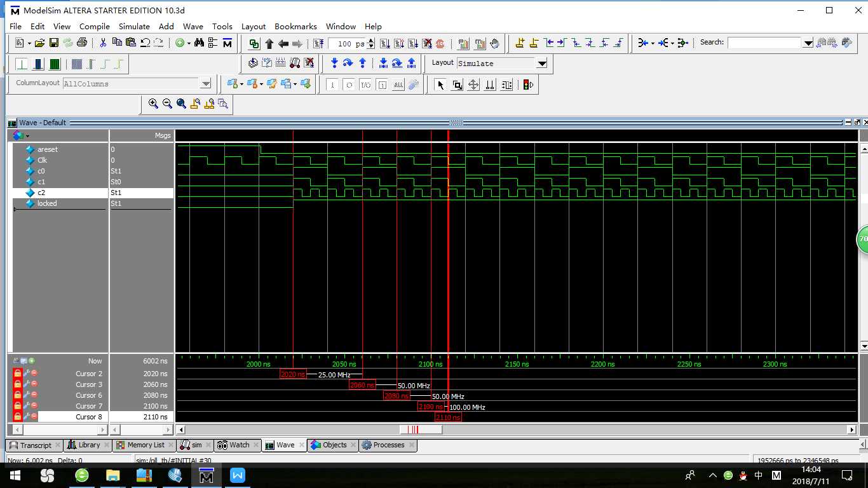868x488 pixels.
Task: Open the Windows Start button
Action: click(x=15, y=475)
